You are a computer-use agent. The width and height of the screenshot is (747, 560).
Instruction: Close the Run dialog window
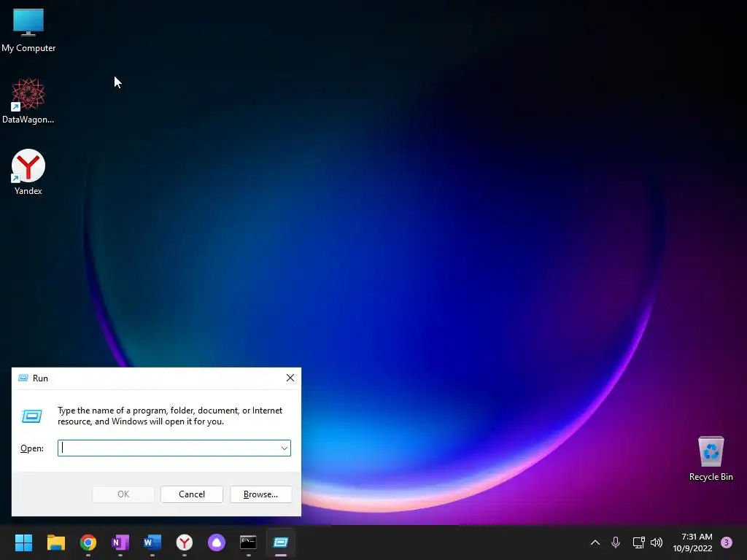pyautogui.click(x=290, y=378)
